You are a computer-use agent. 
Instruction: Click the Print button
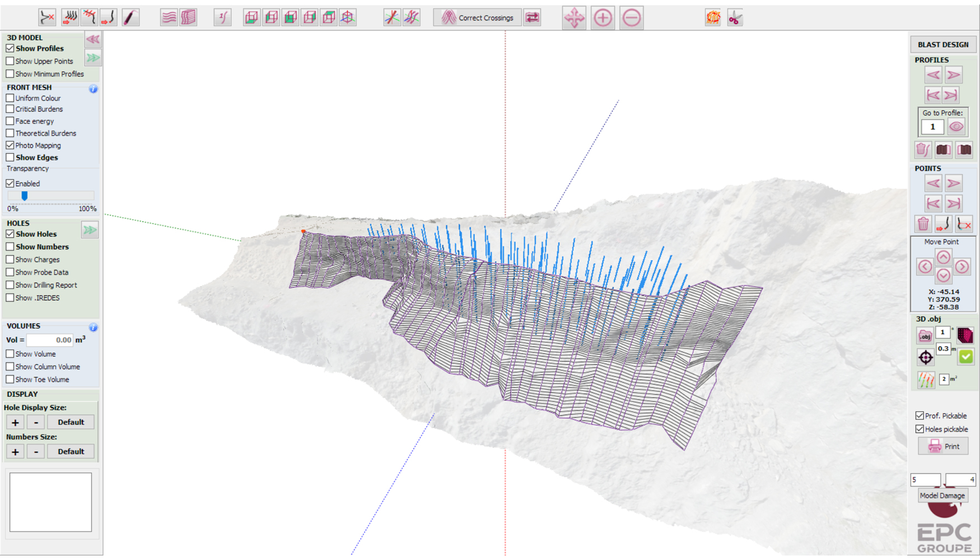(943, 446)
